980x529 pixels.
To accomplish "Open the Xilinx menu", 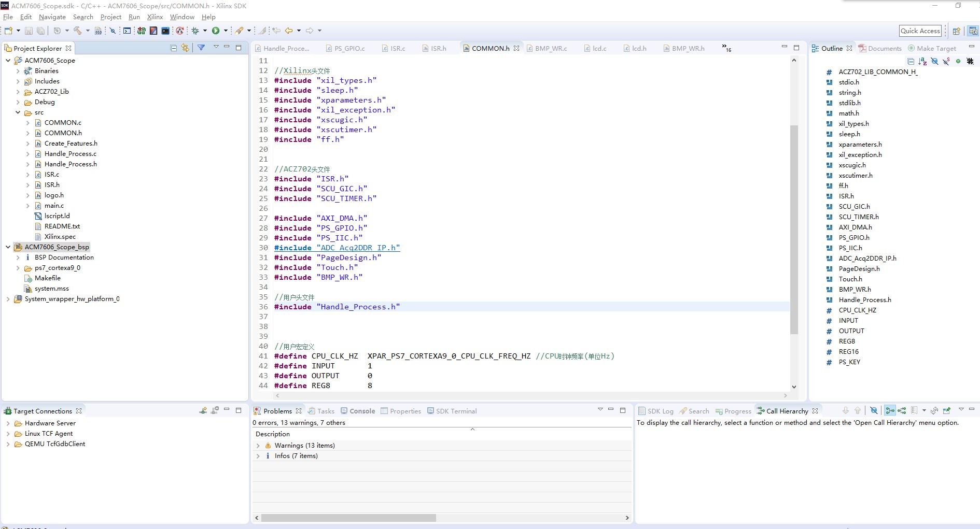I will pyautogui.click(x=155, y=17).
